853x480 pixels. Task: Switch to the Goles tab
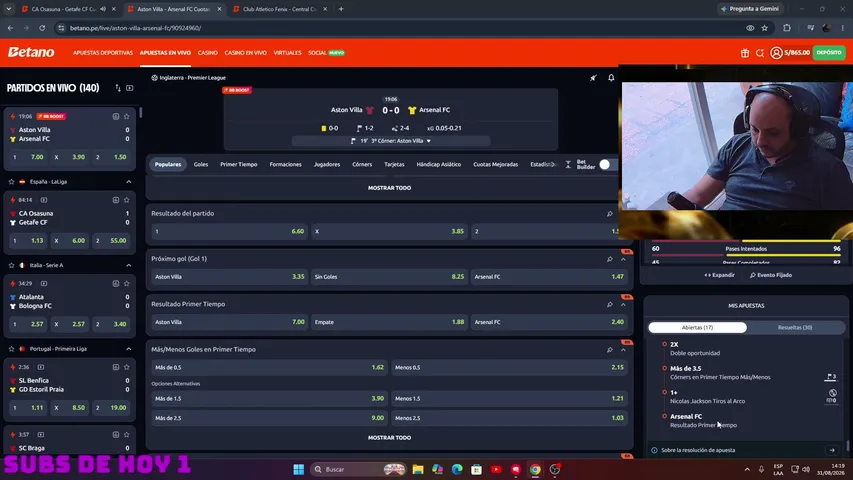pos(201,164)
